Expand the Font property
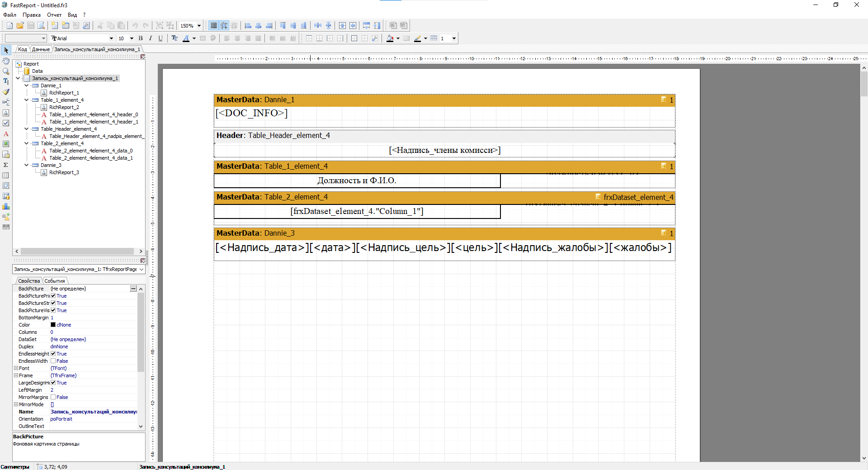 16,368
